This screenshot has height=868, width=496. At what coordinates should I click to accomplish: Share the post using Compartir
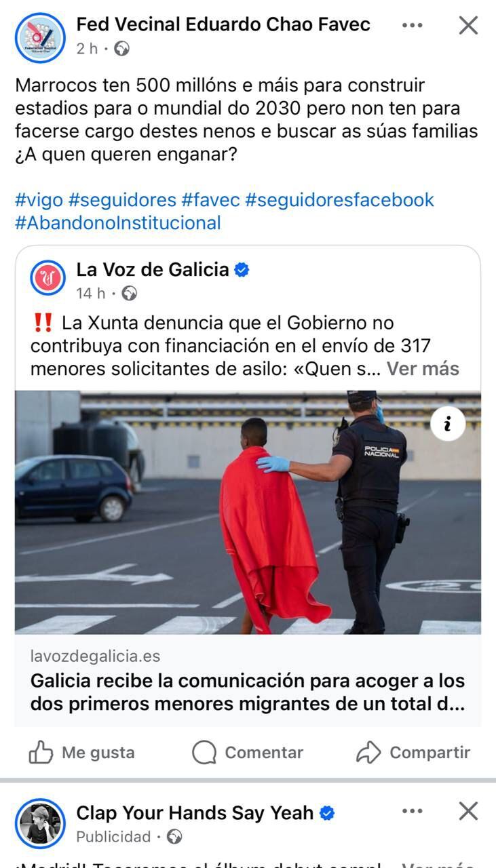point(413,752)
